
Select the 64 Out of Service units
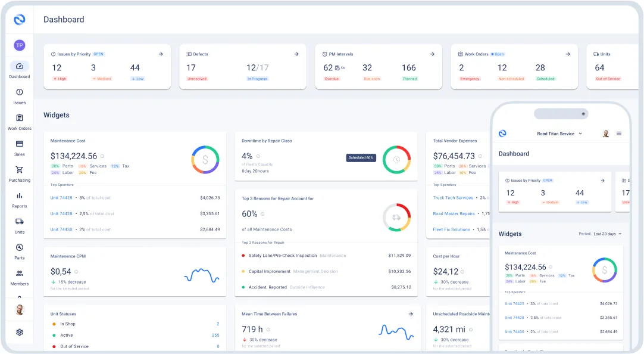coord(599,68)
